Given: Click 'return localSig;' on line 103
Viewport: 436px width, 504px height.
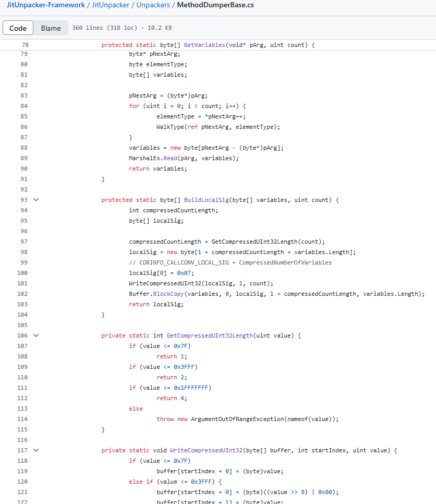Looking at the screenshot, I should pos(156,304).
